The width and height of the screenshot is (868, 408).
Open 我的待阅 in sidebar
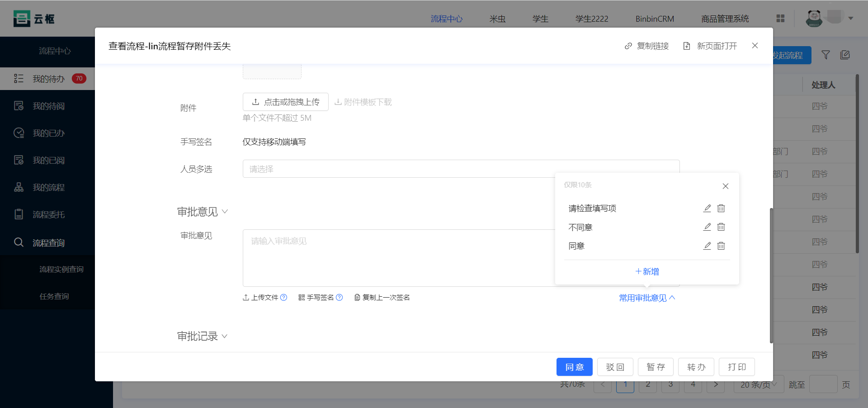[47, 106]
